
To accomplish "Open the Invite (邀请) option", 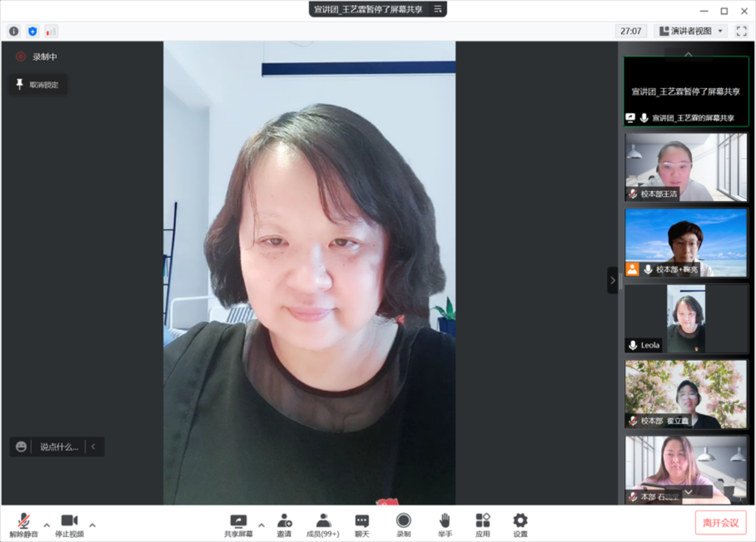I will (x=284, y=524).
